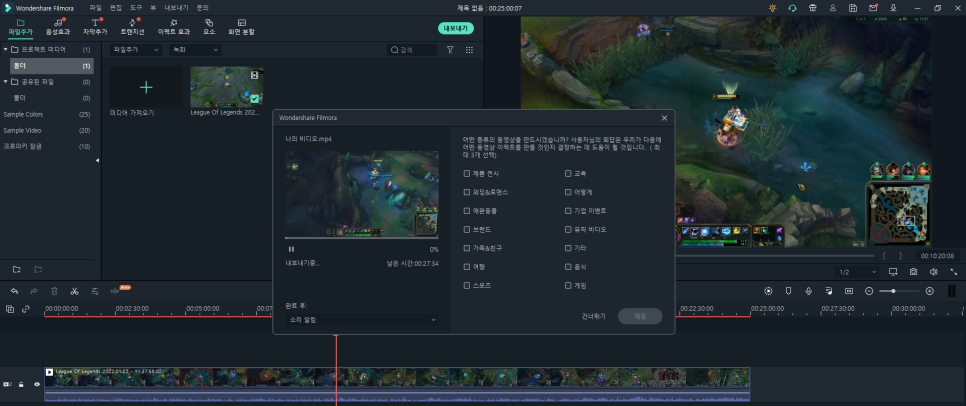The height and width of the screenshot is (406, 966).
Task: Check the 제품 전시 checkbox
Action: (x=467, y=174)
